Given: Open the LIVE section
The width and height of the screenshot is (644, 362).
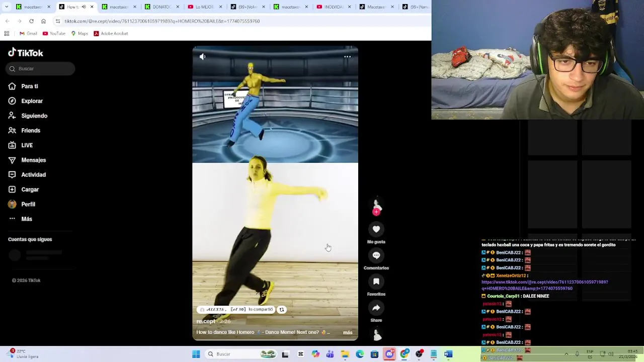Looking at the screenshot, I should pos(21,145).
